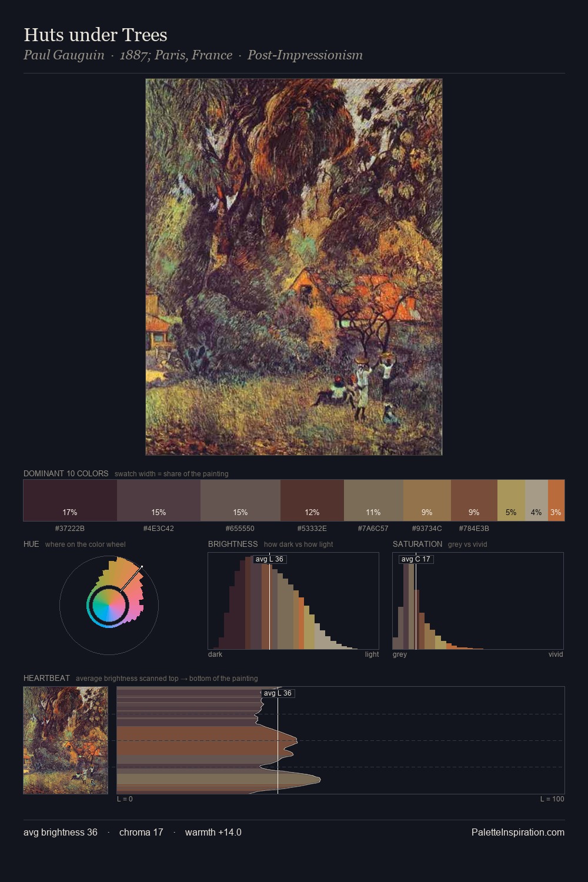Click the 15% swatch #4E3C42
The height and width of the screenshot is (882, 588).
coord(159,500)
